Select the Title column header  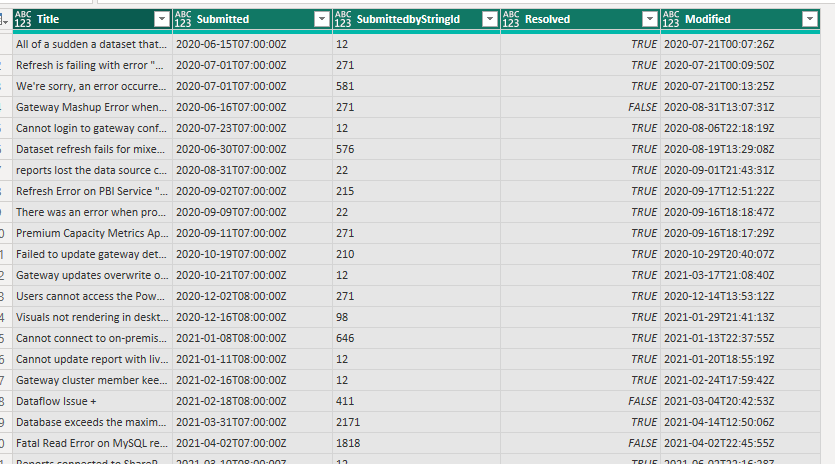[x=92, y=19]
